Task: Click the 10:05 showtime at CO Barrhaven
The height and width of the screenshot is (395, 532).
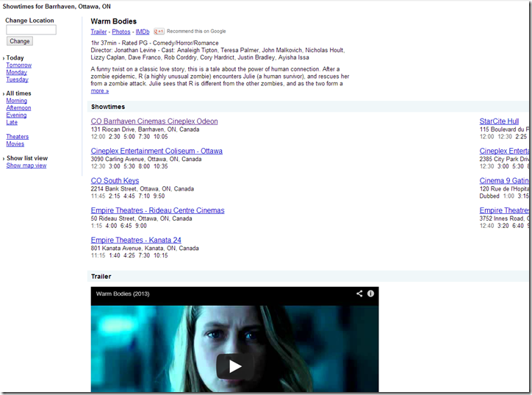Action: (x=160, y=137)
